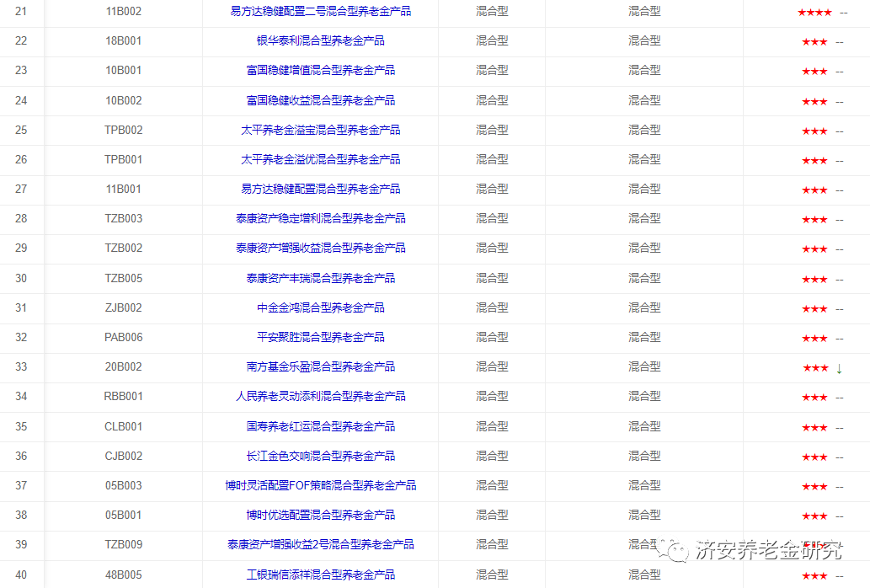Select product code 05B003
This screenshot has height=588, width=870.
click(x=123, y=485)
